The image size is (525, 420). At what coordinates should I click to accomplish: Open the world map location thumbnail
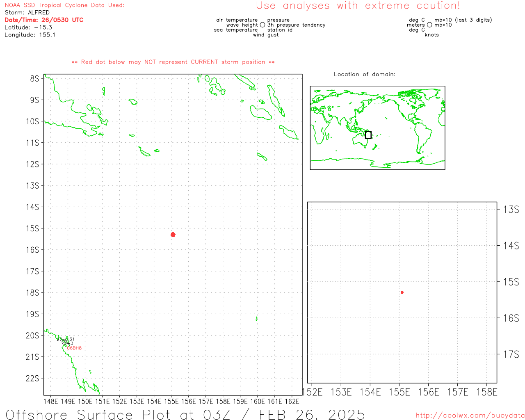[x=377, y=128]
